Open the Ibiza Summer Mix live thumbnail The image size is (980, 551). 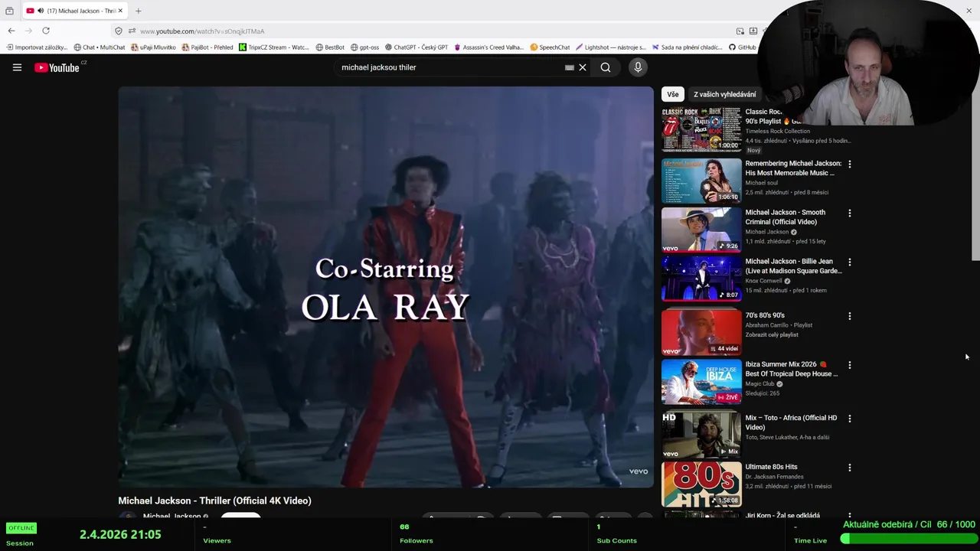click(x=701, y=382)
